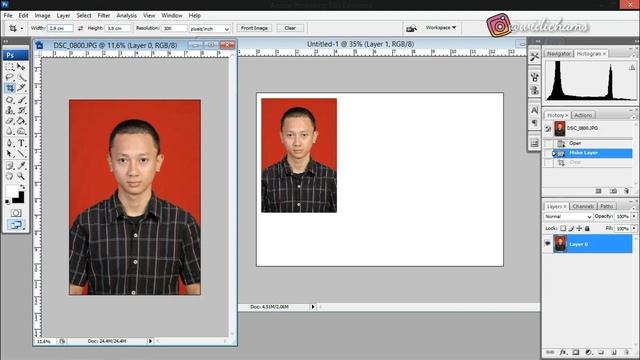Hide Layer 0 with eye icon
This screenshot has width=640, height=360.
pyautogui.click(x=548, y=244)
